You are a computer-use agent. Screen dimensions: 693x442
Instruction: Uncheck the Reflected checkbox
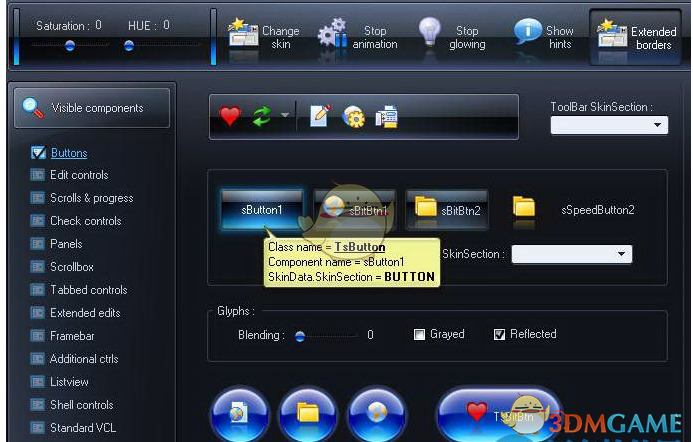tap(499, 335)
